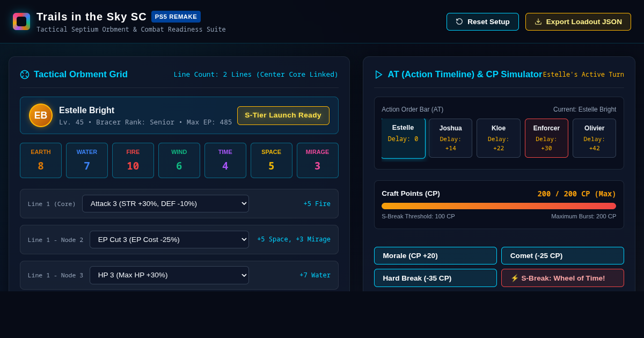Click the "S-Break Threshold: 100 CP" label
This screenshot has width=644, height=338.
[418, 216]
